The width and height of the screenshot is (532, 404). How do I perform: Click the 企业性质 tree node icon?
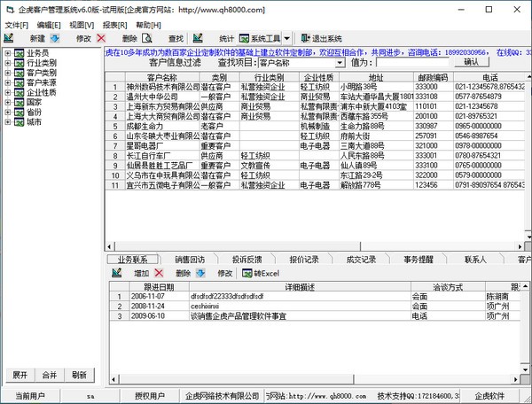click(19, 92)
